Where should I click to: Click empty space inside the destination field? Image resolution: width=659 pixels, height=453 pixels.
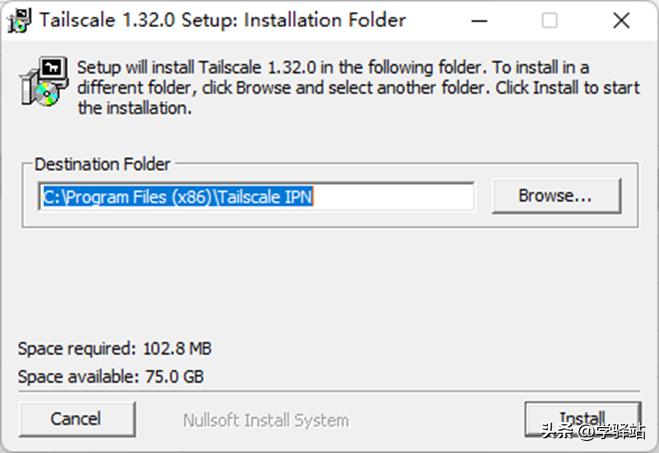pos(400,197)
